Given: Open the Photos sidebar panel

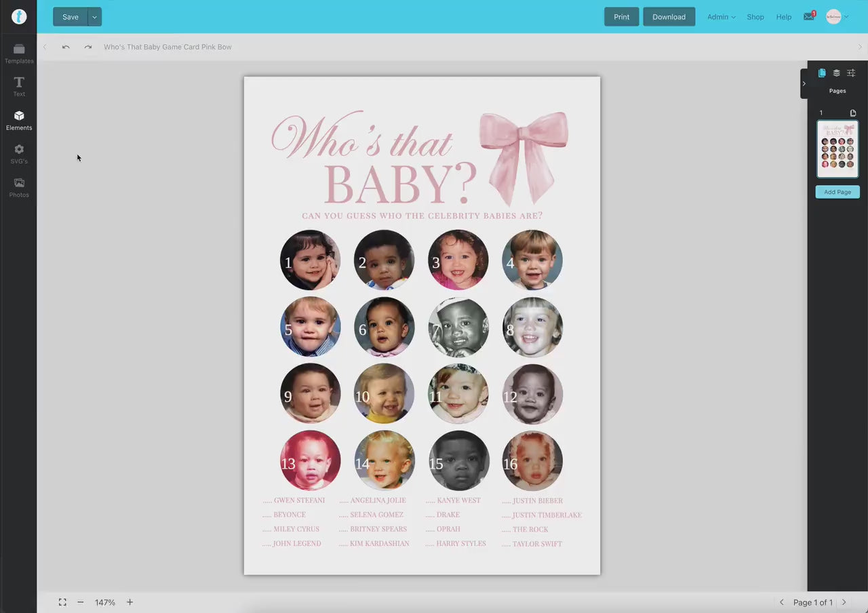Looking at the screenshot, I should pyautogui.click(x=19, y=187).
